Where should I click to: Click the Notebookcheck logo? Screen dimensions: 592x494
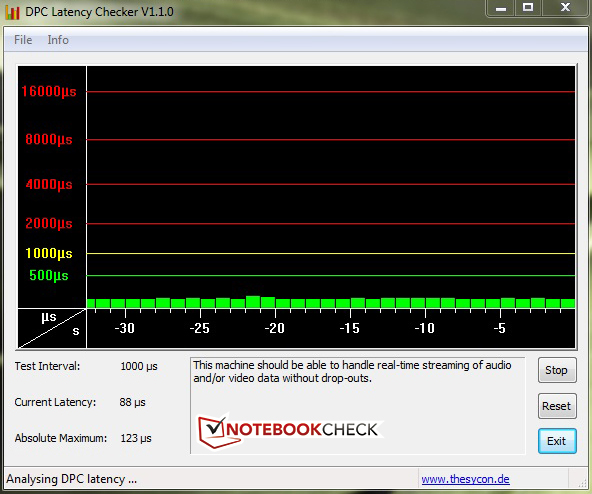288,430
